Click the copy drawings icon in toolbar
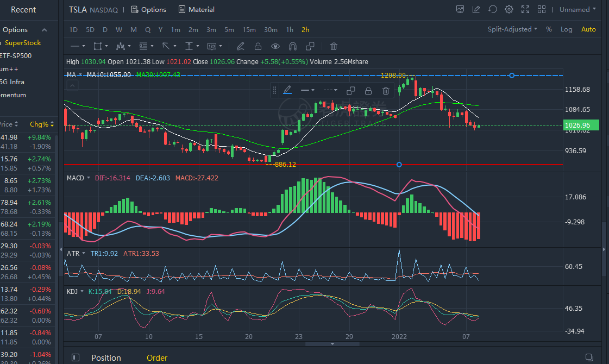 [x=310, y=46]
